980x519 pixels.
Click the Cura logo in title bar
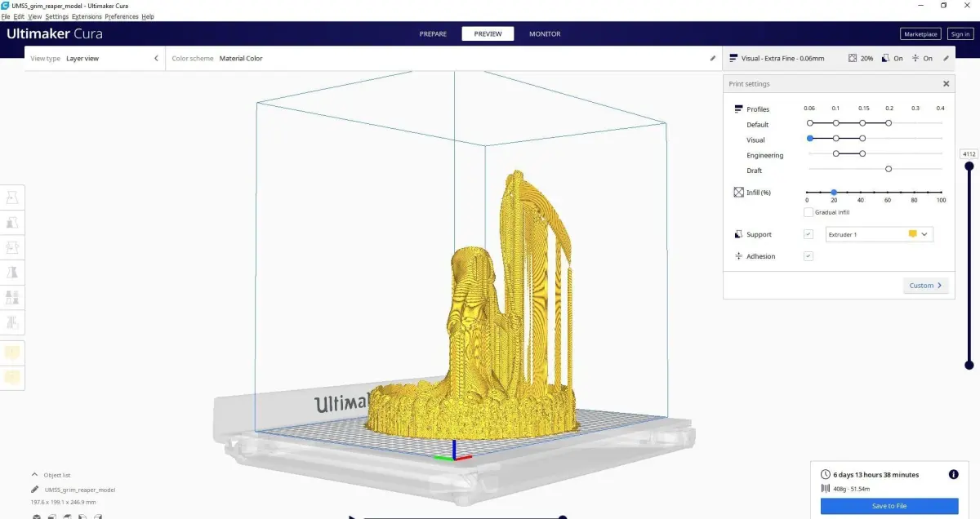click(x=5, y=5)
